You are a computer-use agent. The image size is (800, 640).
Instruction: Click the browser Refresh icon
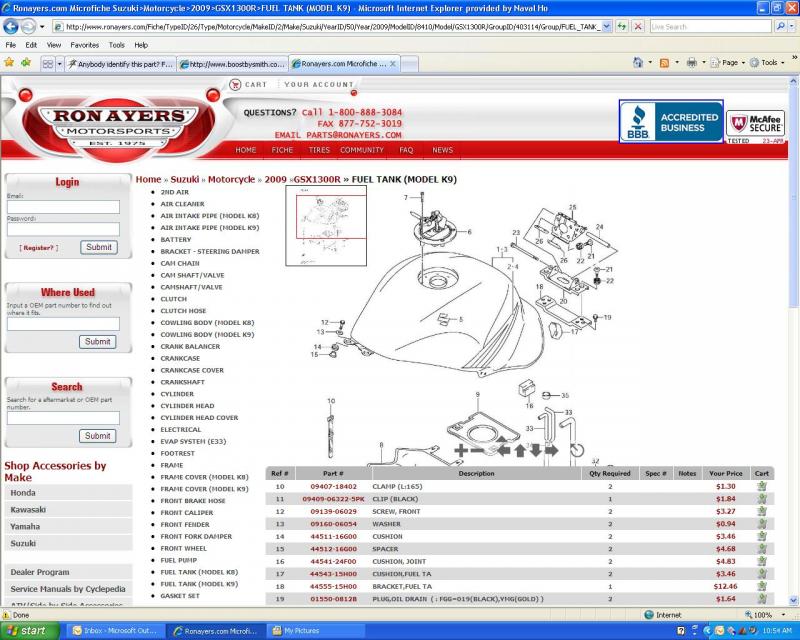click(622, 27)
